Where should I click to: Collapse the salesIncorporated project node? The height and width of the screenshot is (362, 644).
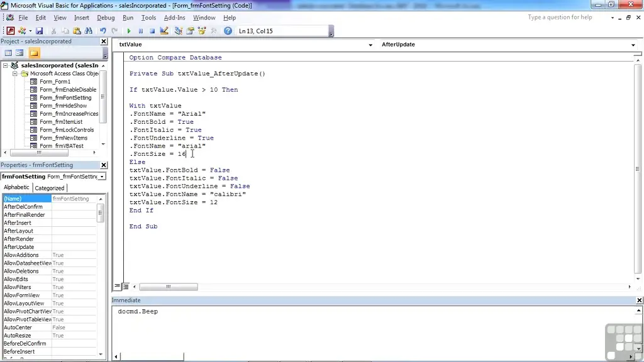click(5, 65)
